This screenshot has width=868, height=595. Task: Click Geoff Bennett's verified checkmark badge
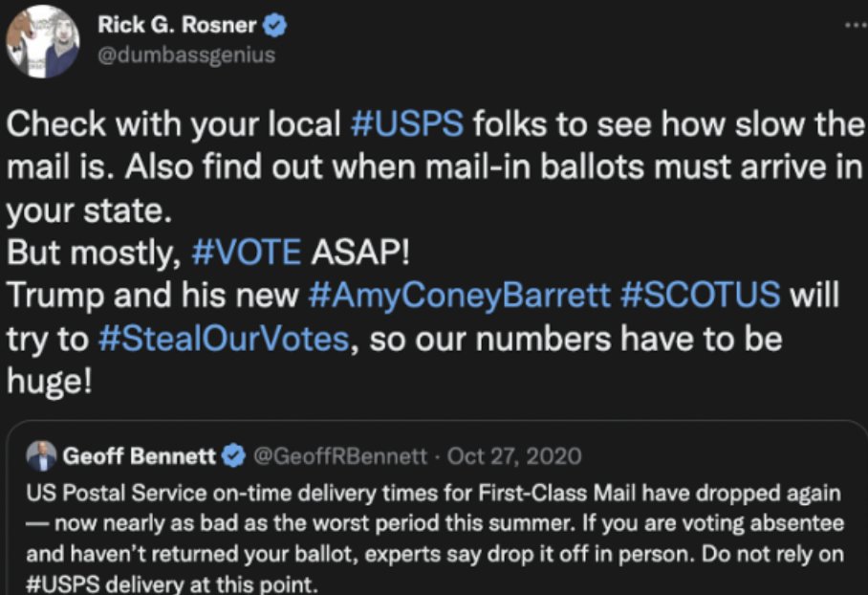233,457
